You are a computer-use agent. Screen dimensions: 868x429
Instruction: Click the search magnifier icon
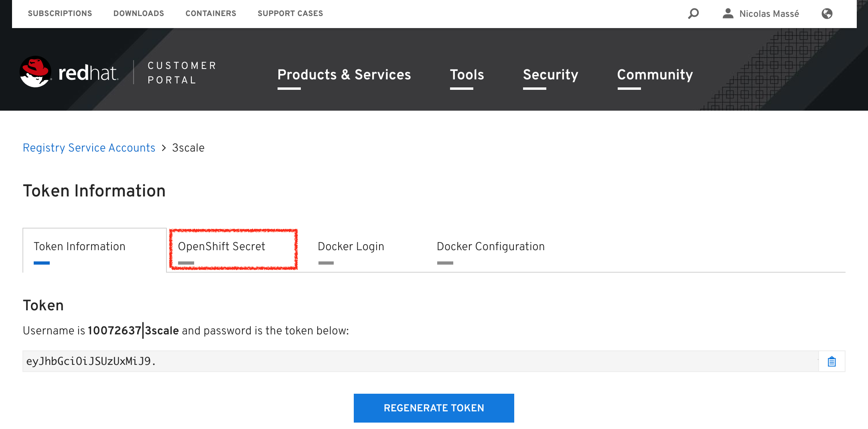(693, 14)
